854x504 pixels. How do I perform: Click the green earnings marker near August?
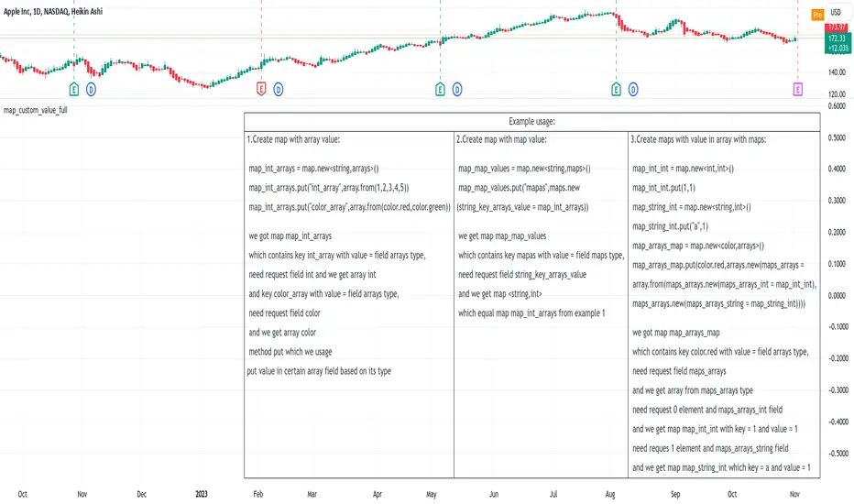coord(617,89)
